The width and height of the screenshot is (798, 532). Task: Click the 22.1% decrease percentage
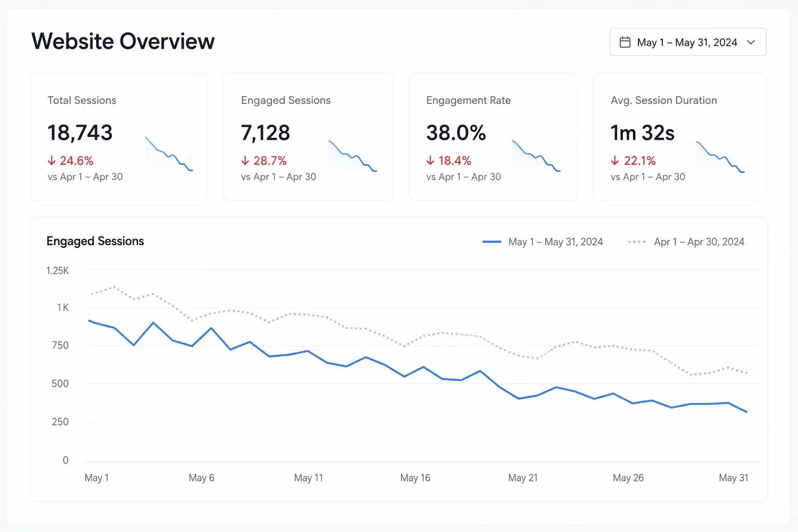[x=640, y=161]
